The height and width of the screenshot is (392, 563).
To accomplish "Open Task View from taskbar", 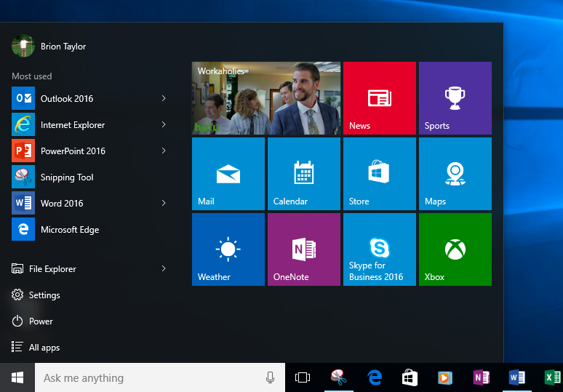I will click(x=303, y=377).
